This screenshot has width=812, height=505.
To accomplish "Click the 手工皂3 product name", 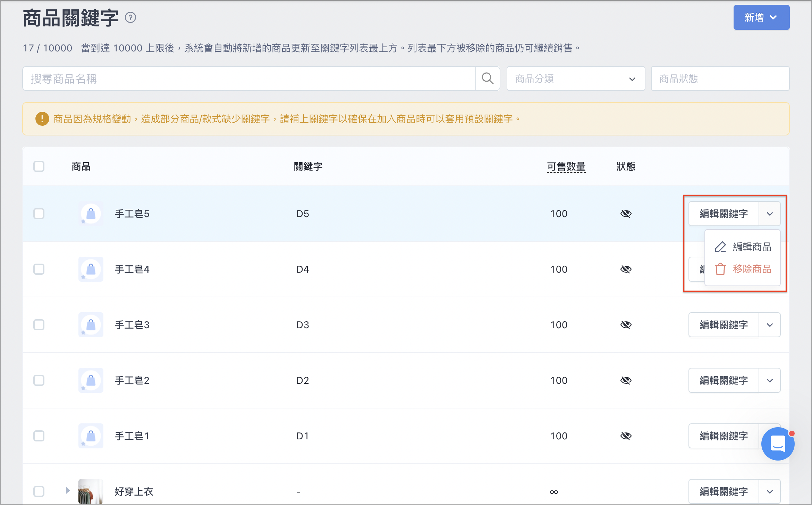I will click(132, 325).
